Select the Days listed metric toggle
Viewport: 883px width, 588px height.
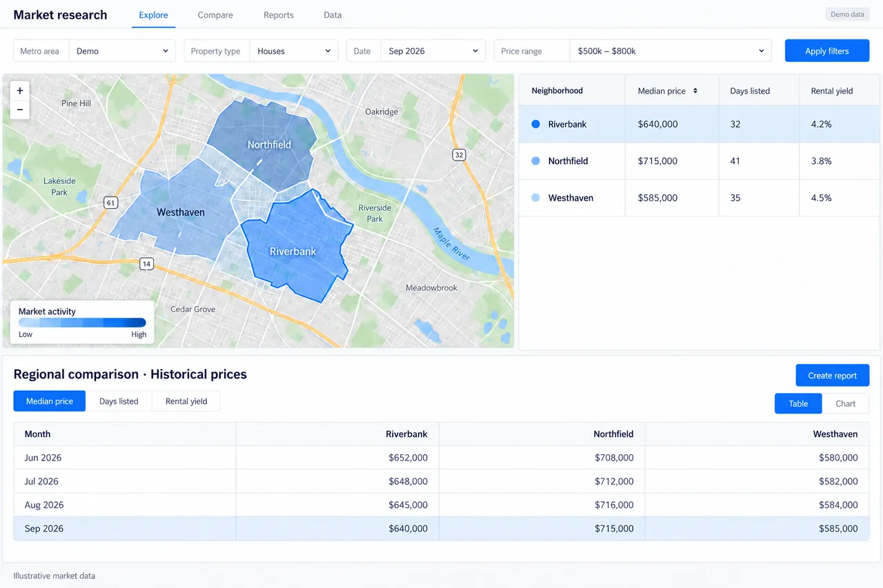click(x=119, y=401)
